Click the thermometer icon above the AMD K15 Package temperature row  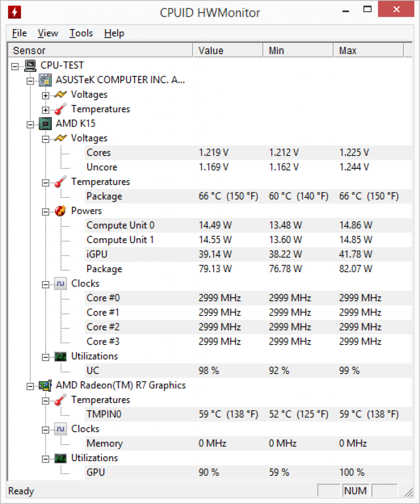pos(61,182)
